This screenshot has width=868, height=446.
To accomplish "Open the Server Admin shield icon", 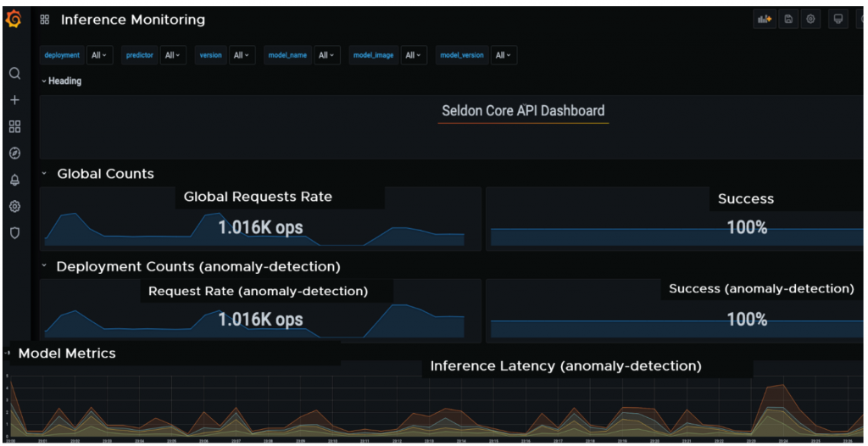I will [x=15, y=232].
